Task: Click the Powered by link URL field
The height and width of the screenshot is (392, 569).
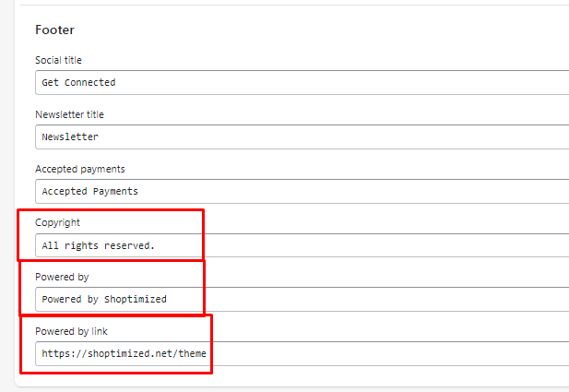Action: tap(302, 353)
